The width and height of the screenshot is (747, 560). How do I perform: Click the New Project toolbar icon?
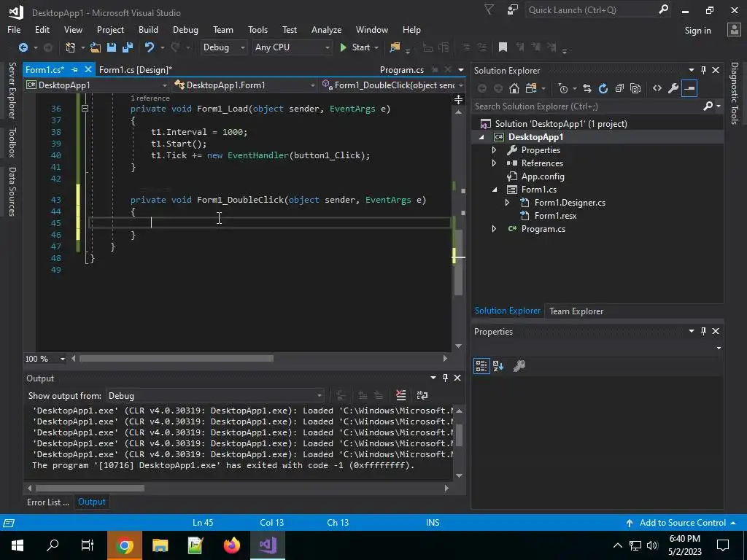click(x=71, y=47)
